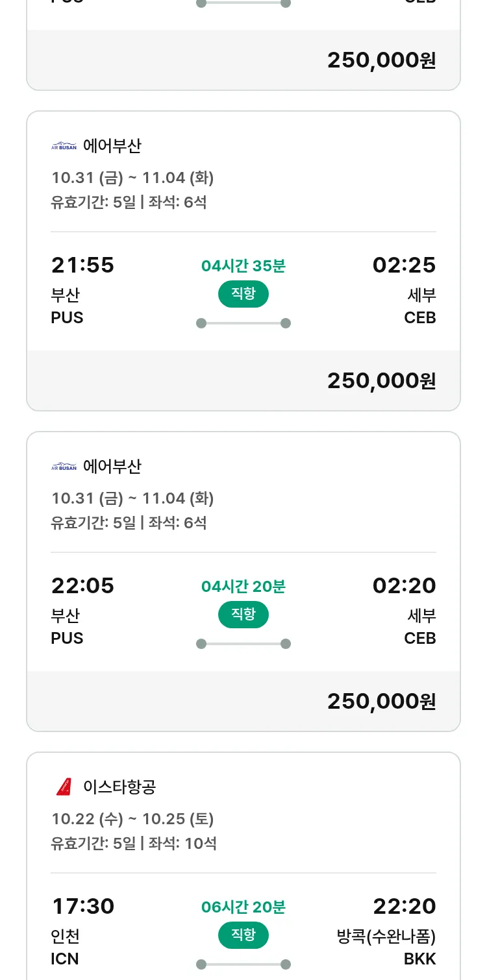The height and width of the screenshot is (980, 487).
Task: Click the Air Busan logo on the 22:05 flight
Action: pyautogui.click(x=64, y=467)
